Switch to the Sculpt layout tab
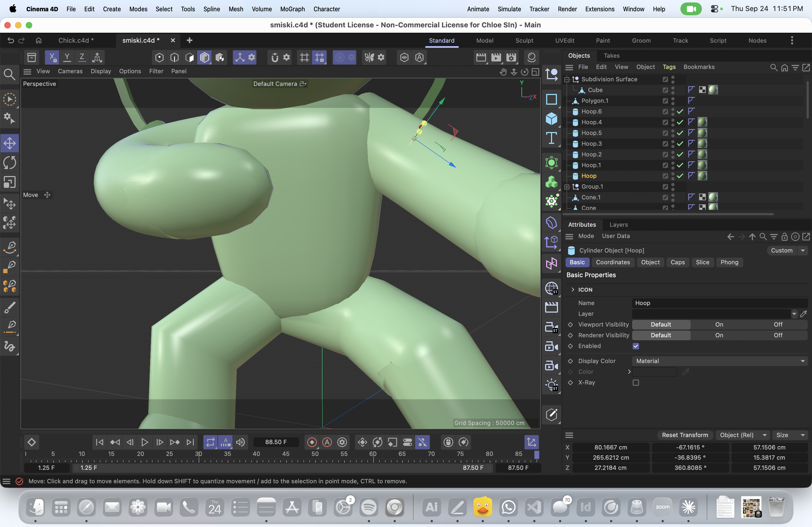The width and height of the screenshot is (812, 527). click(524, 41)
